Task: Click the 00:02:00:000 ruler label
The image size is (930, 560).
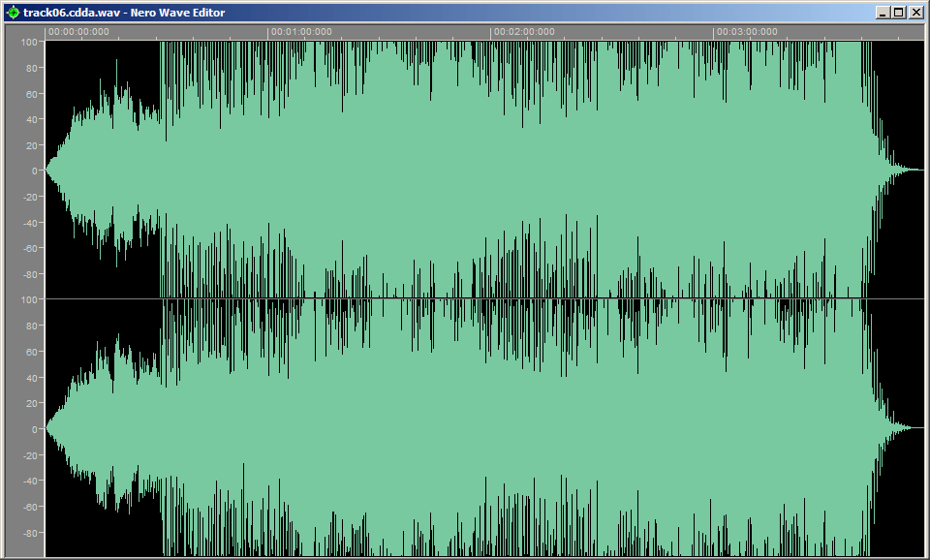Action: [523, 30]
